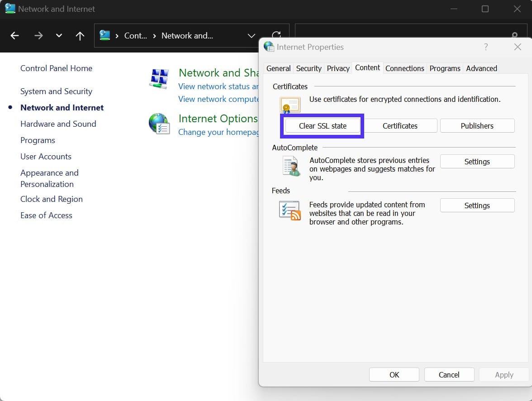Click the AutoComplete Settings button
Image resolution: width=532 pixels, height=401 pixels.
(477, 161)
